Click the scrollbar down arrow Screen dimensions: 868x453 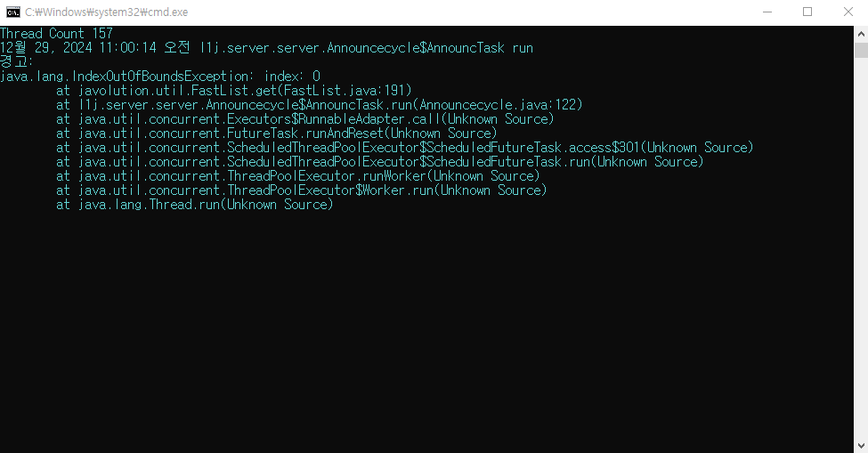[861, 445]
